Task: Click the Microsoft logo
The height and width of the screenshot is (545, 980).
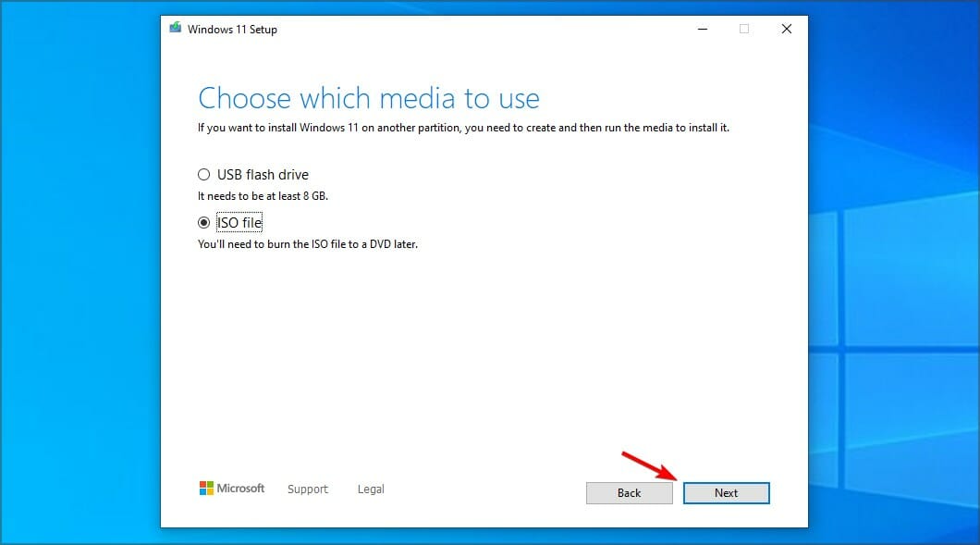Action: coord(232,488)
